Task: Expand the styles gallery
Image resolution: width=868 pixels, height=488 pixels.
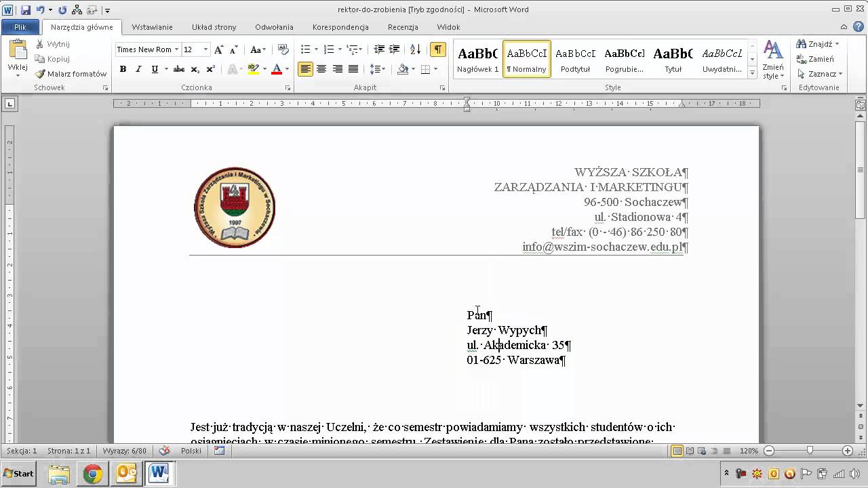Action: click(752, 73)
